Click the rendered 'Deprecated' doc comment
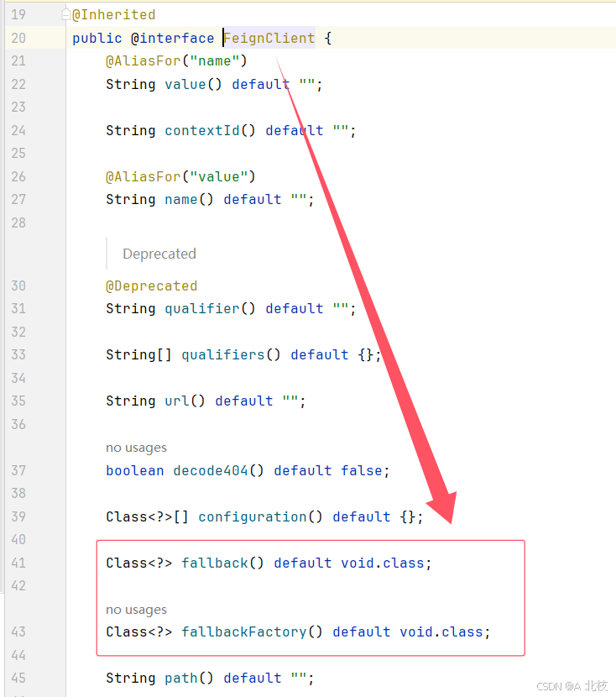Viewport: 616px width, 697px height. [159, 254]
